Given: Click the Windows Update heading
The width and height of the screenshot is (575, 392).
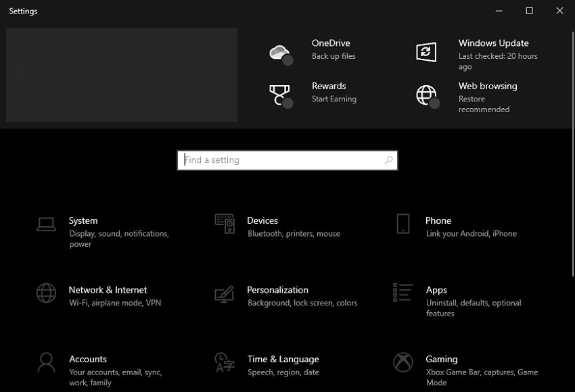Looking at the screenshot, I should [x=494, y=43].
